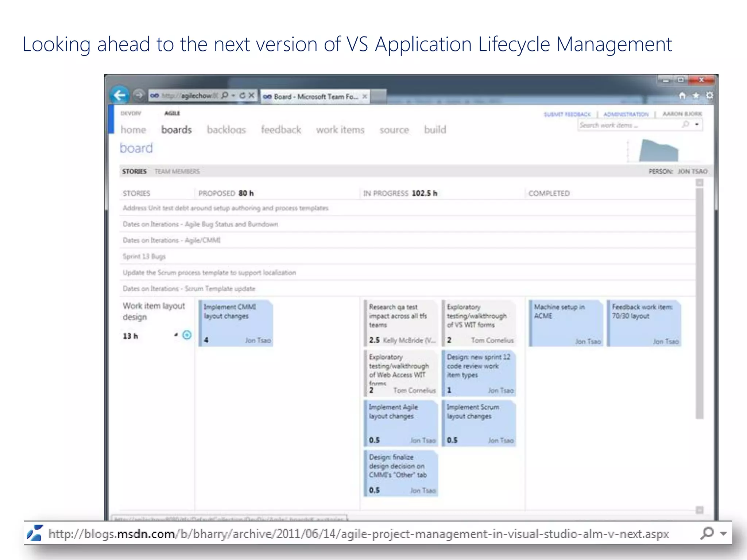747x560 pixels.
Task: Open the address bar search dropdown arrow
Action: [233, 96]
